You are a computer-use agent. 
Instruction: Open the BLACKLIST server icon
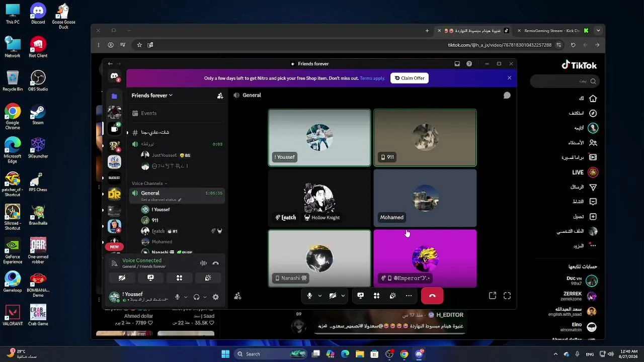pyautogui.click(x=115, y=177)
